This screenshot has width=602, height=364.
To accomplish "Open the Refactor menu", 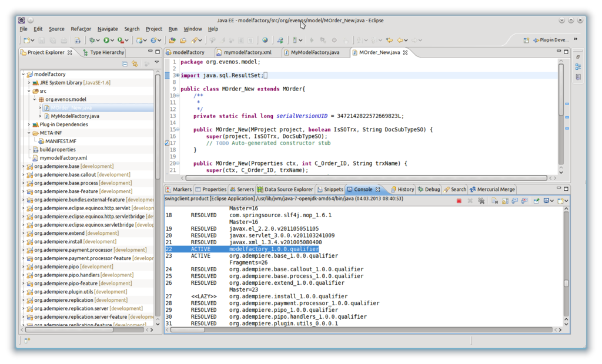I will pyautogui.click(x=81, y=29).
